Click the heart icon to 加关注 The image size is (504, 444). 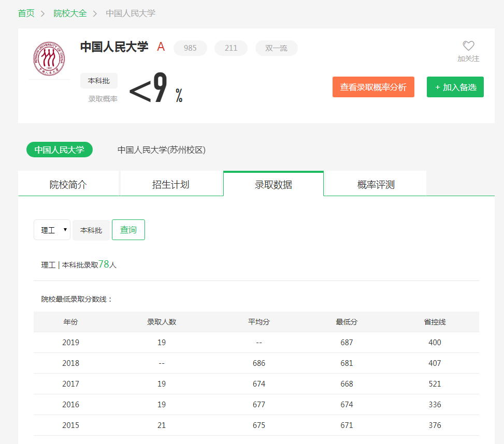point(468,46)
